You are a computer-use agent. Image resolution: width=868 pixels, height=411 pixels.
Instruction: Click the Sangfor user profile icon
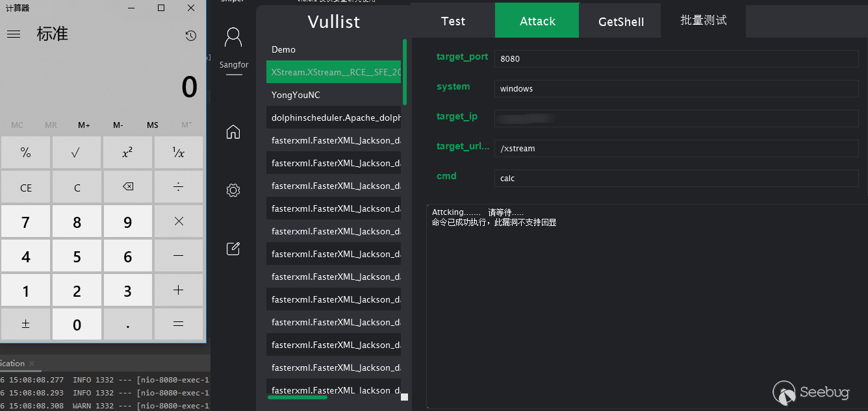pos(233,38)
